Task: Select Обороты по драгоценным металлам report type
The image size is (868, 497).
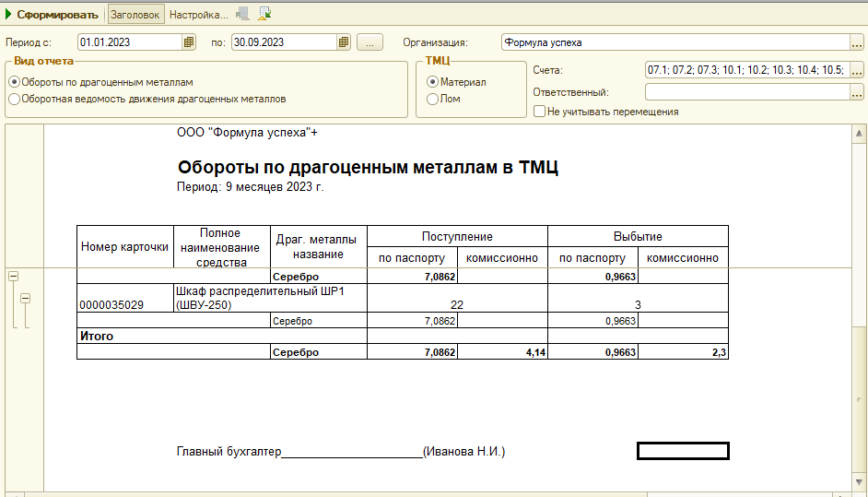Action: (x=14, y=82)
